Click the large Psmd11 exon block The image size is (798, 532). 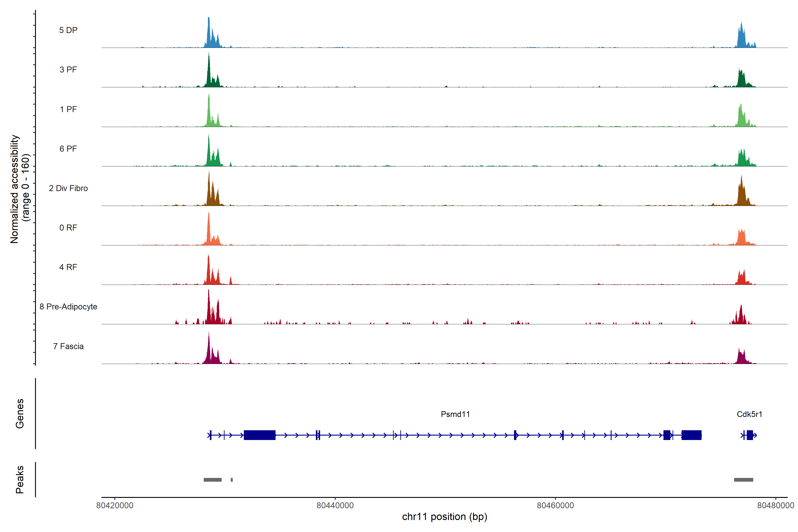[x=260, y=435]
